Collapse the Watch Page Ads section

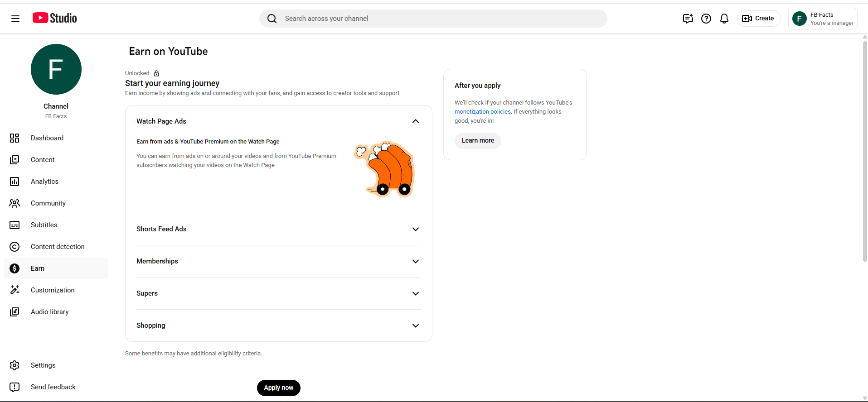tap(415, 121)
